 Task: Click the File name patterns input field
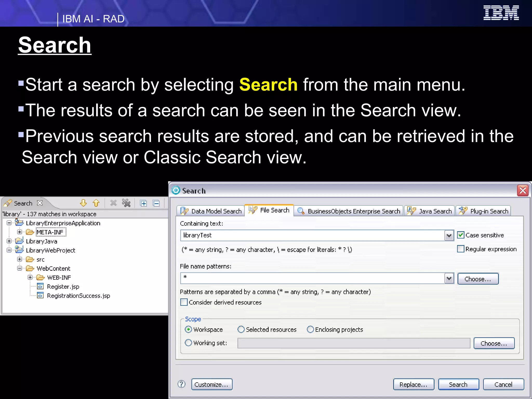tap(312, 278)
